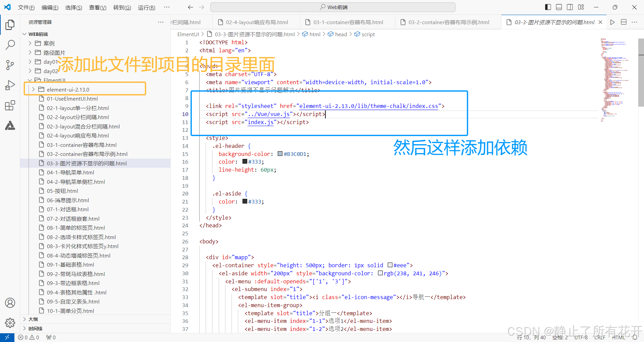The height and width of the screenshot is (342, 644).
Task: Change line ending via CRLF status item
Action: click(x=600, y=337)
